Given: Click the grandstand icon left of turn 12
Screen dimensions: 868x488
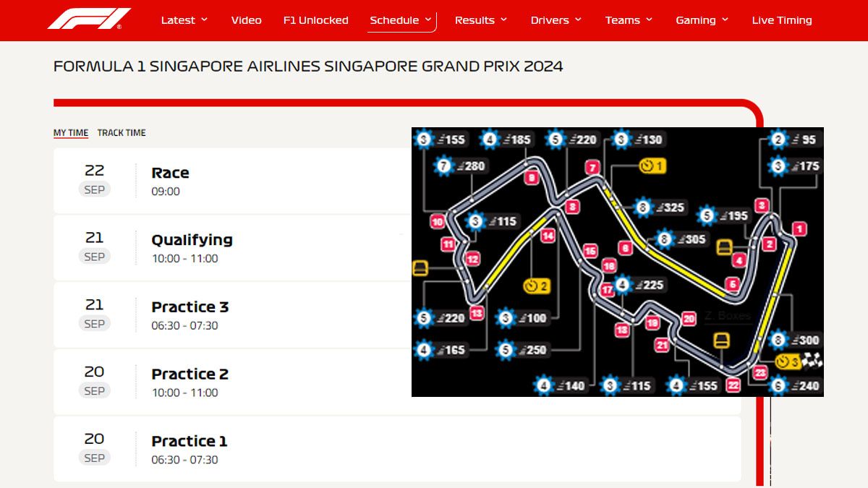Looking at the screenshot, I should pos(420,268).
